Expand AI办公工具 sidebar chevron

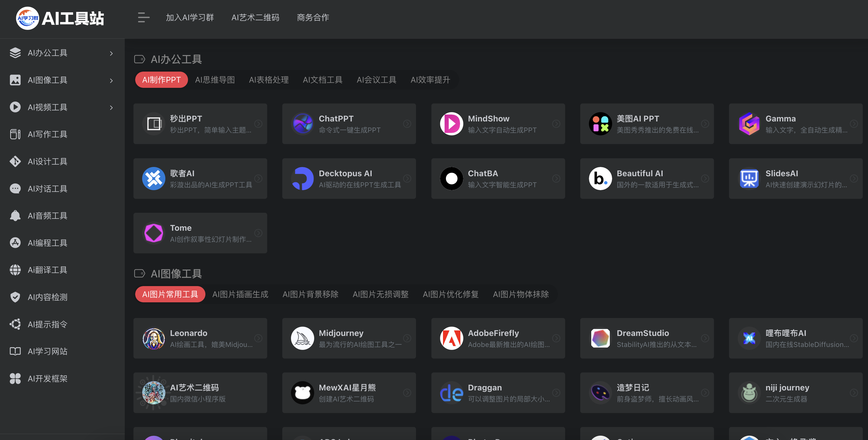click(111, 53)
